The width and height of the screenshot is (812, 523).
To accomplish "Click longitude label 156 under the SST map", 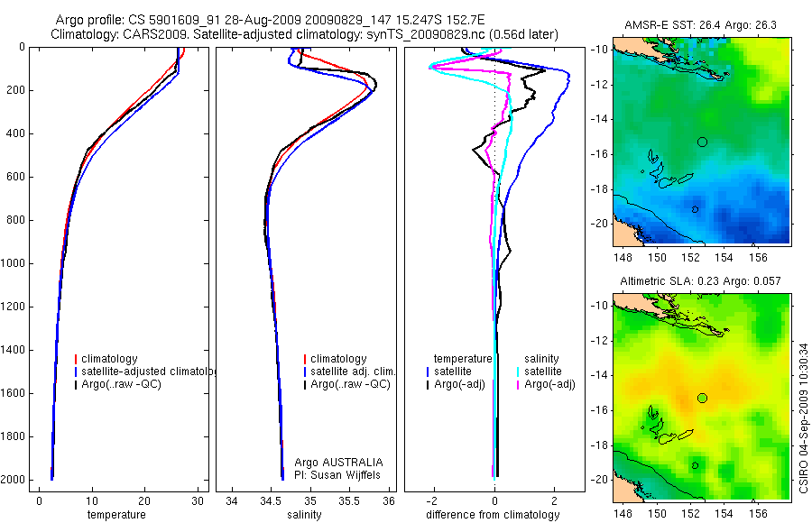I will coord(758,257).
